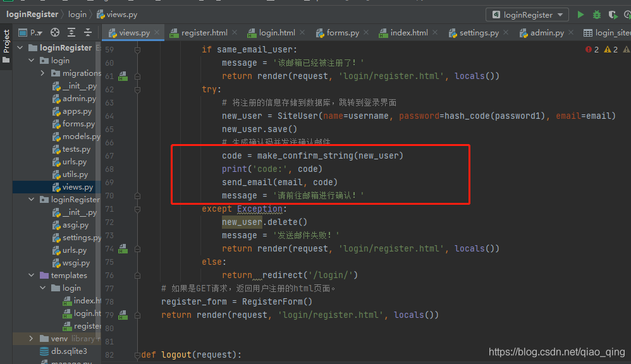Collapse the inner loginRegister package folder
This screenshot has width=631, height=364.
click(32, 200)
